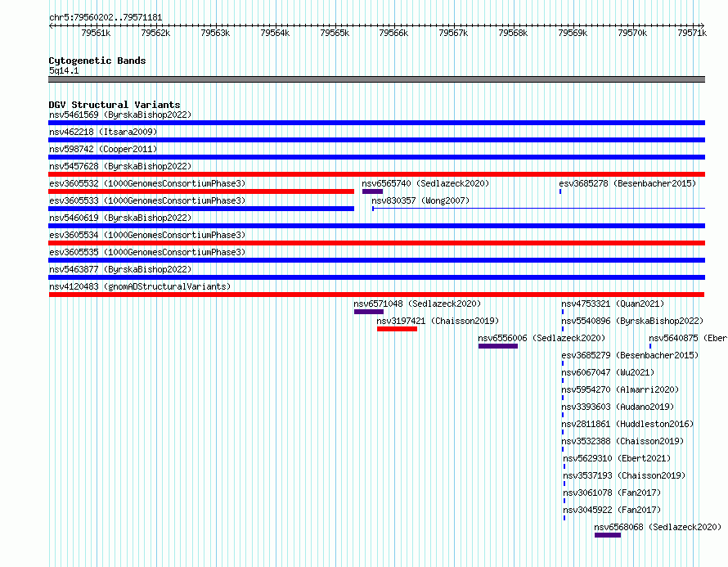Click the 79561k ruler tick label
Screen dimensions: 728x567
[x=96, y=33]
